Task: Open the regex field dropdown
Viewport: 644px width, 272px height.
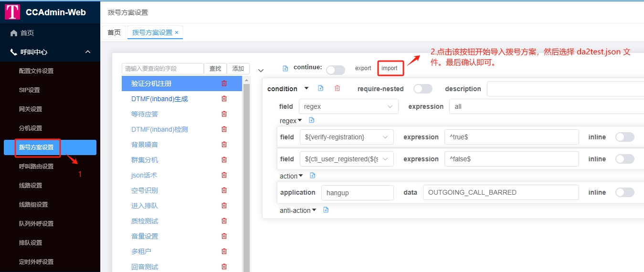Action: [x=348, y=106]
